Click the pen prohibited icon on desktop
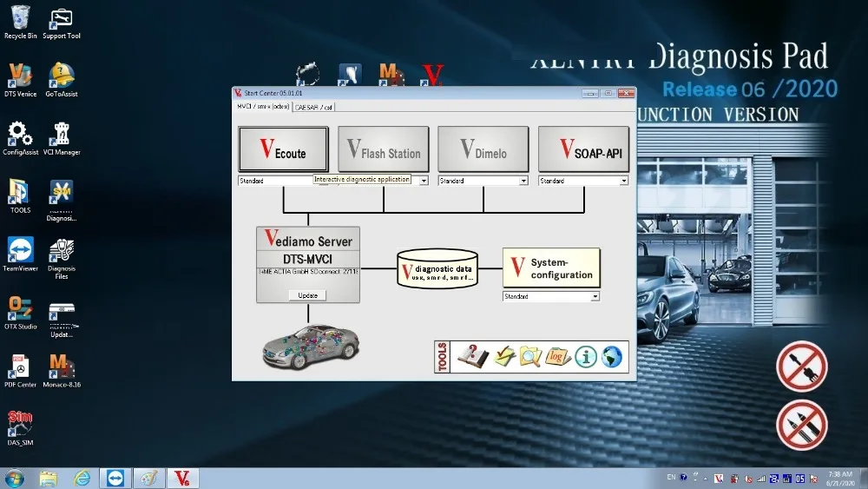 [x=801, y=426]
